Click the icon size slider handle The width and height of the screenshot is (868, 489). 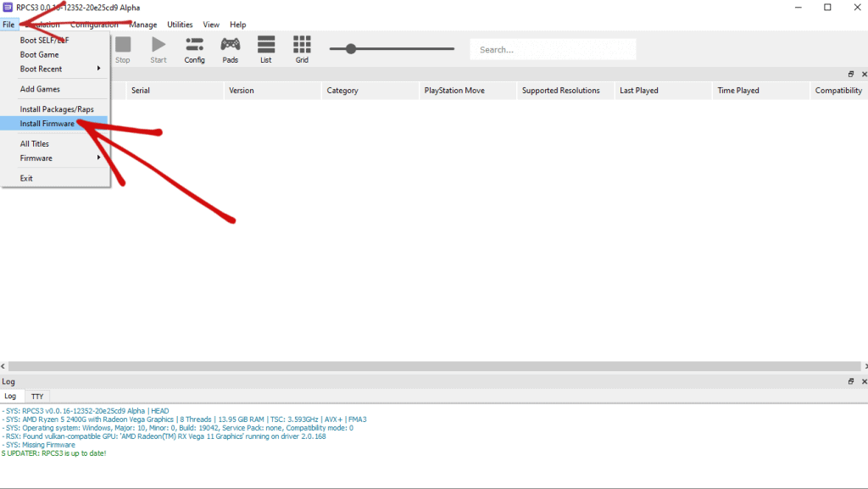(x=350, y=49)
